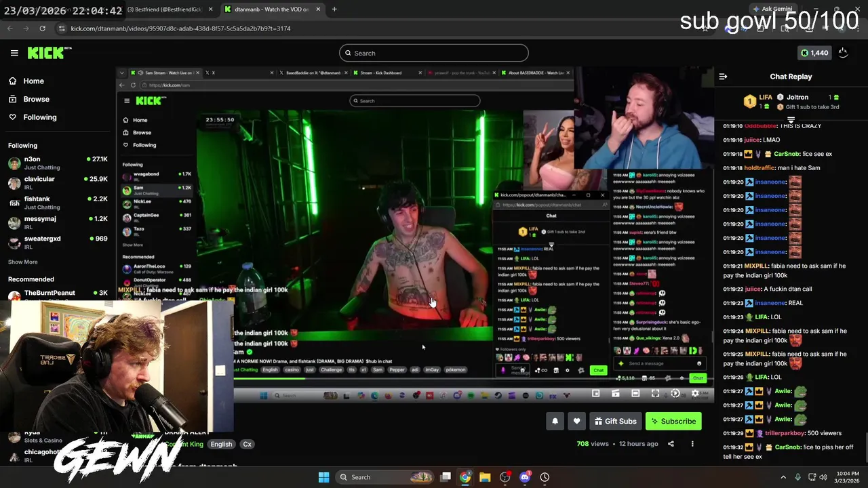This screenshot has width=868, height=488.
Task: Open video player settings gear
Action: point(695,393)
